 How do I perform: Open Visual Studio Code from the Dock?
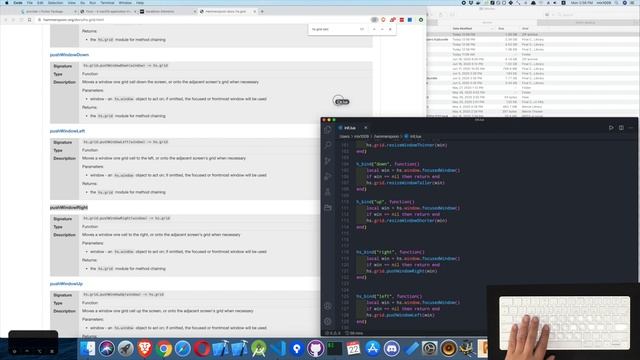coord(278,349)
